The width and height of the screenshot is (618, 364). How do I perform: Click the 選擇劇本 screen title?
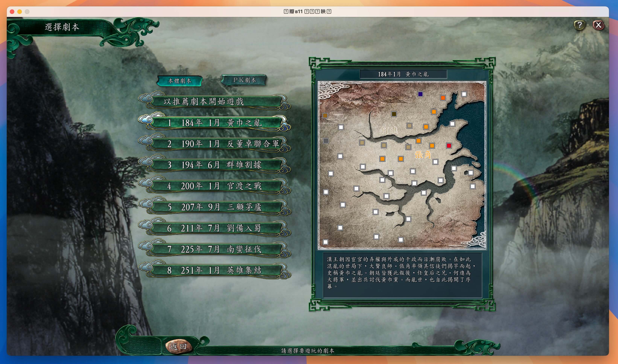(62, 27)
